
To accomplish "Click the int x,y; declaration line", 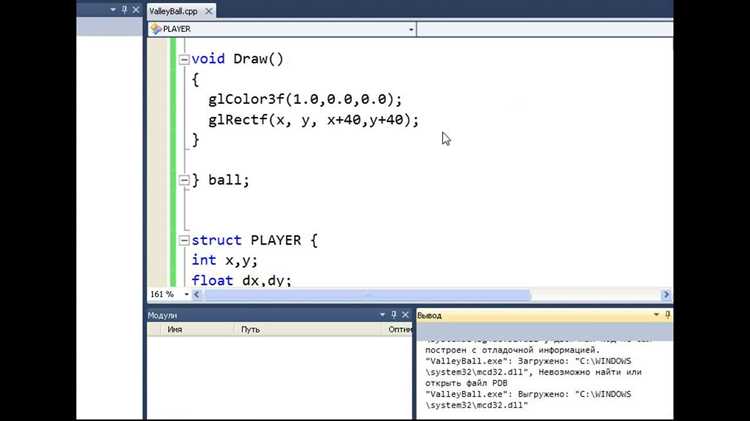I will tap(225, 260).
